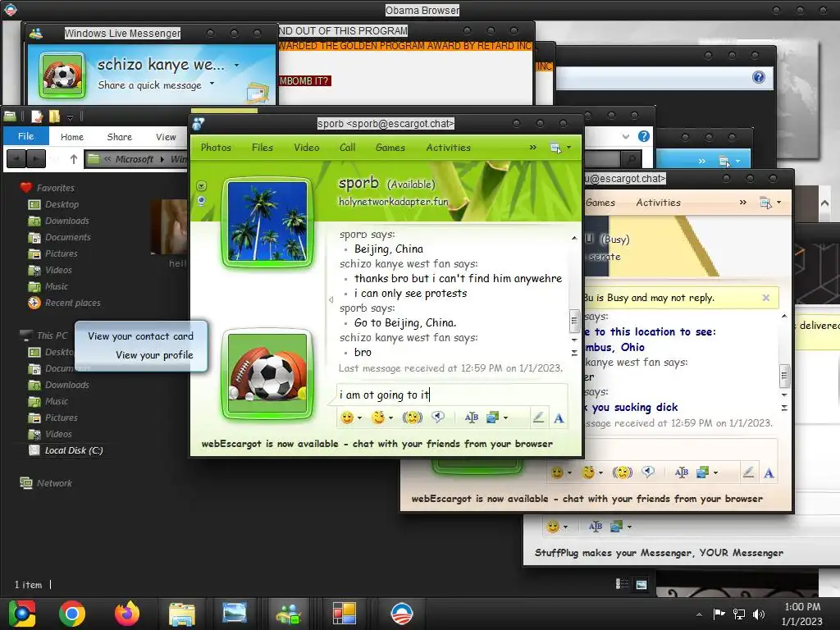Go up one folder in File Explorer

[x=74, y=159]
